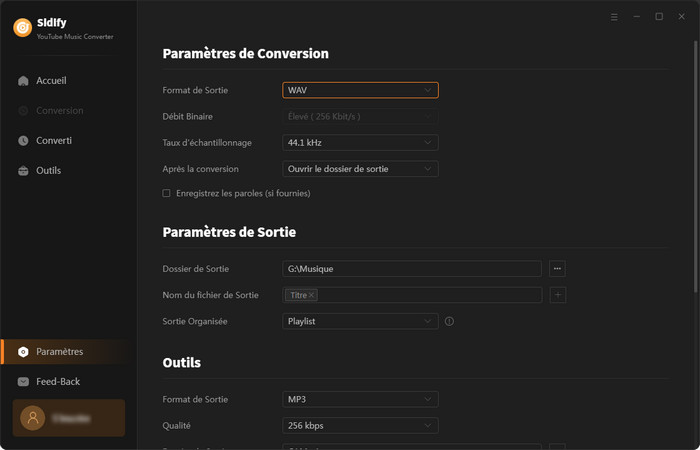
Task: Click the Outils toolbox icon
Action: (23, 171)
